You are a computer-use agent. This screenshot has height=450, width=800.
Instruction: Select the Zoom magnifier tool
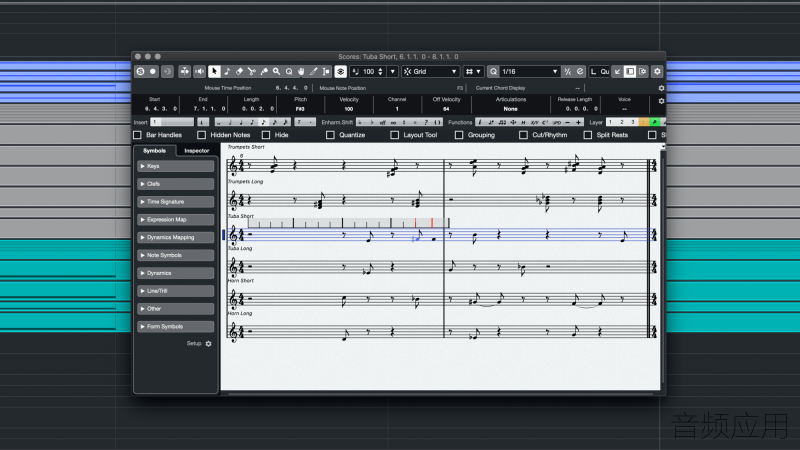tap(277, 72)
